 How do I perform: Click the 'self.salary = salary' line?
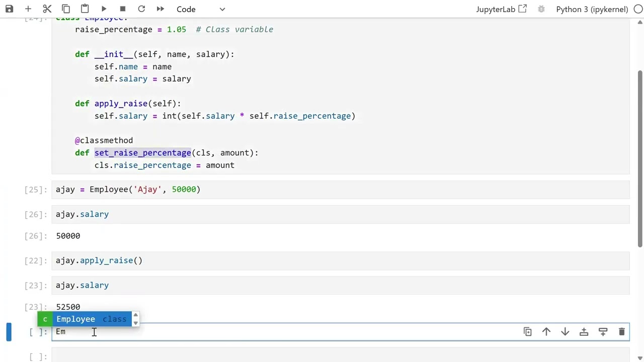pyautogui.click(x=143, y=79)
